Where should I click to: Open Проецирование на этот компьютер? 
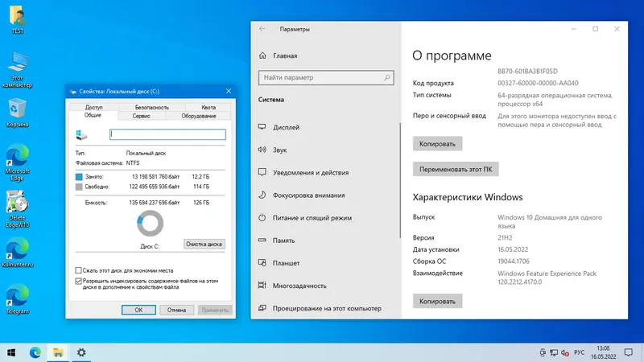click(x=325, y=308)
